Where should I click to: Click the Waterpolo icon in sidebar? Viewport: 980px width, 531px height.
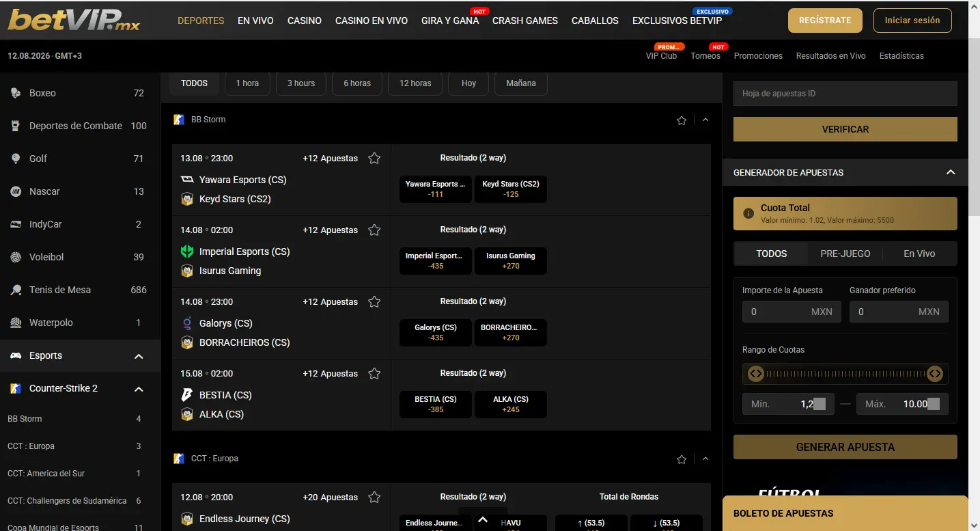tap(16, 323)
